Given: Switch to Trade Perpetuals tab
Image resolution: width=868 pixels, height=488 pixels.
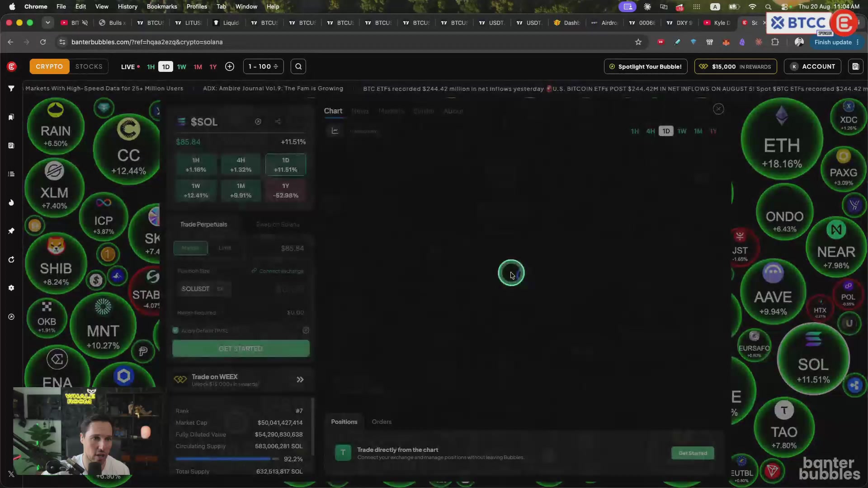Looking at the screenshot, I should point(203,225).
